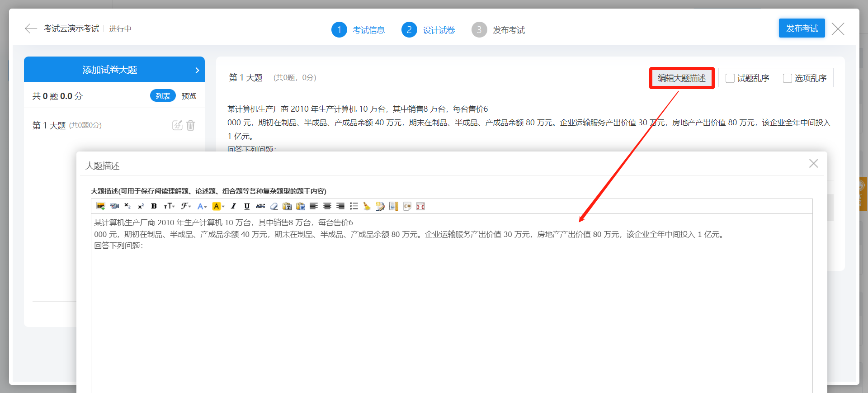
Task: Click the subscript icon in toolbar
Action: click(x=127, y=206)
